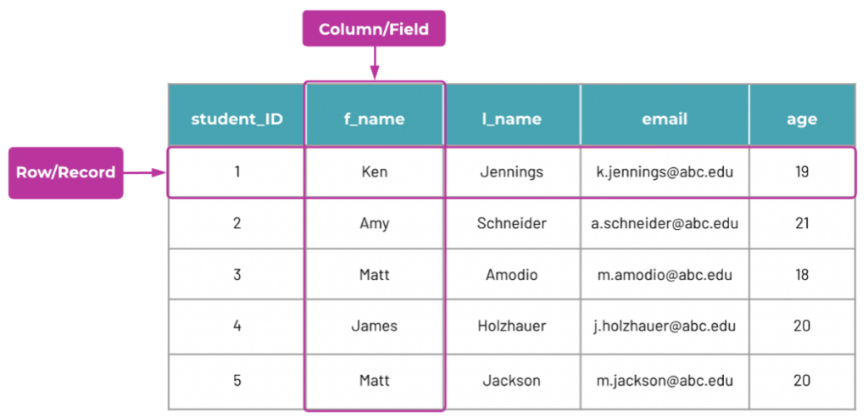Select the first name cell Amy
This screenshot has width=868, height=419.
[374, 224]
